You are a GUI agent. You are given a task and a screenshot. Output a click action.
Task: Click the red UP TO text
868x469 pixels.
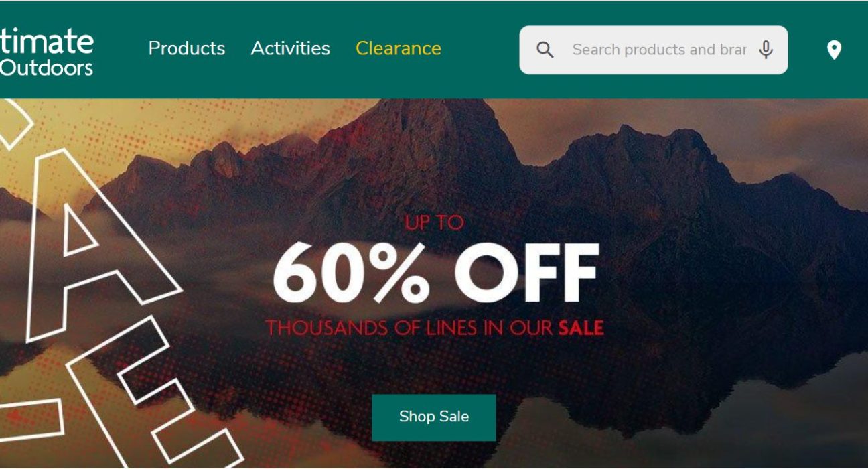point(434,222)
